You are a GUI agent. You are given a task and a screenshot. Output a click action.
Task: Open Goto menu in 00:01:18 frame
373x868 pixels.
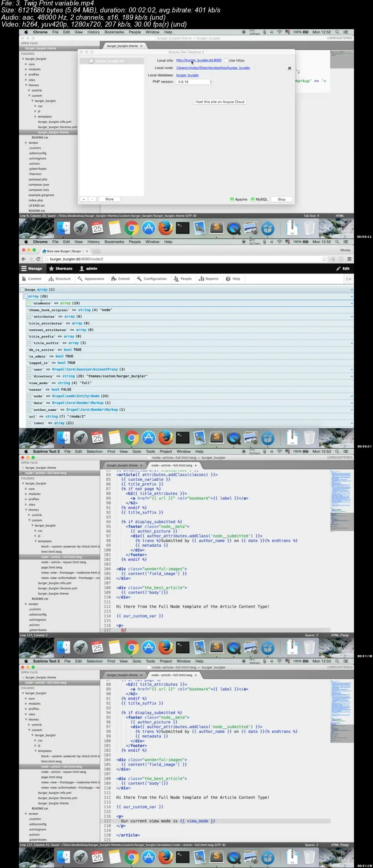tap(137, 452)
